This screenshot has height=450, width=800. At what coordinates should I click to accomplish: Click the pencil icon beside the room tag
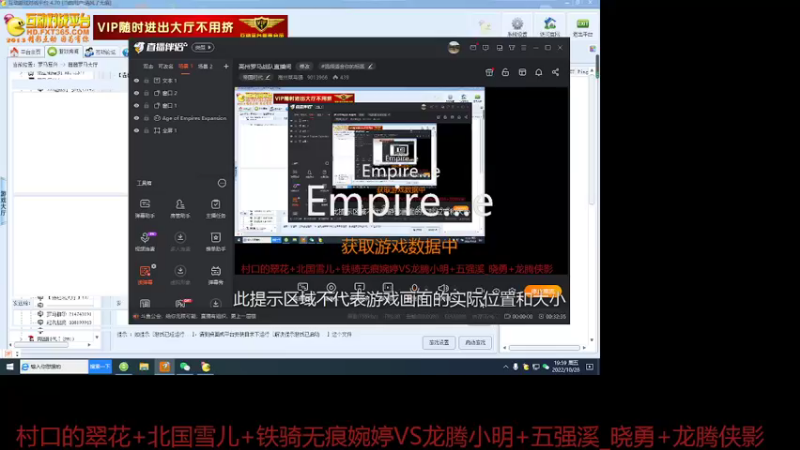pyautogui.click(x=370, y=66)
